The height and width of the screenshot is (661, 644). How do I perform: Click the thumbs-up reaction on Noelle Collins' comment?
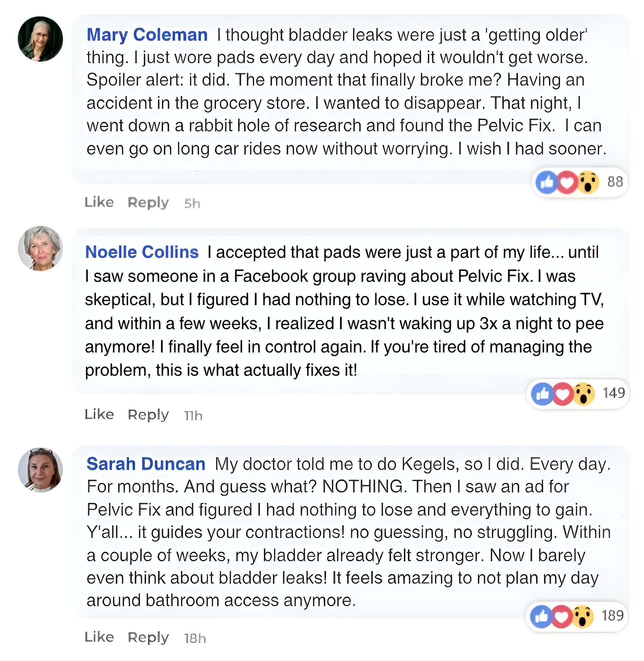(x=542, y=393)
